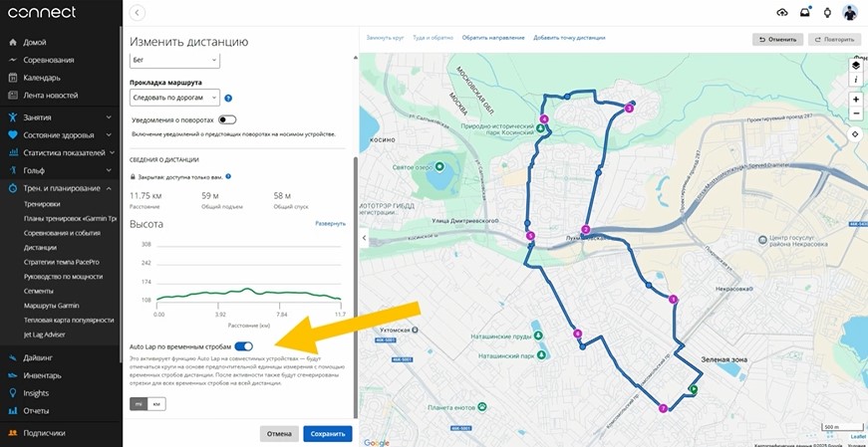This screenshot has width=868, height=447.
Task: Zoom in on the map
Action: tap(855, 100)
